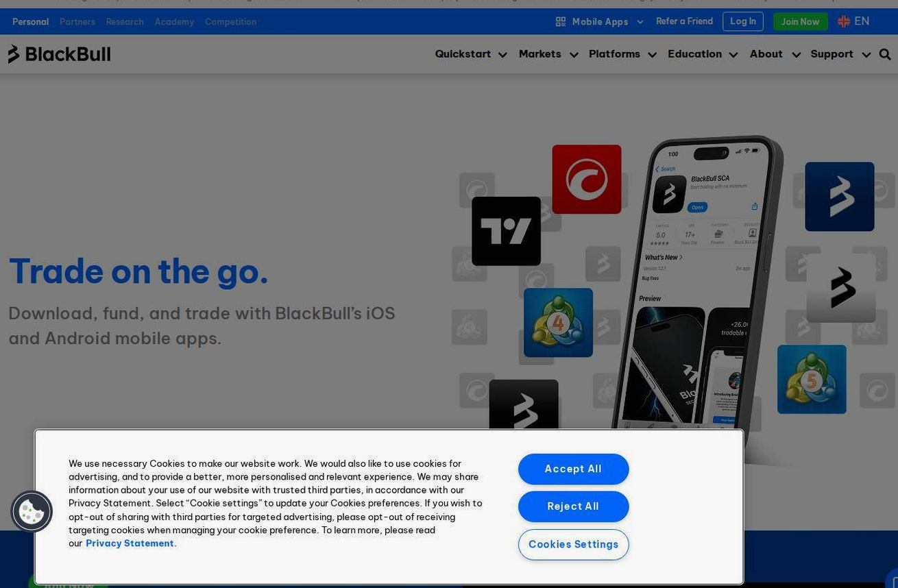Click the MetaTrader 5 app icon

812,379
